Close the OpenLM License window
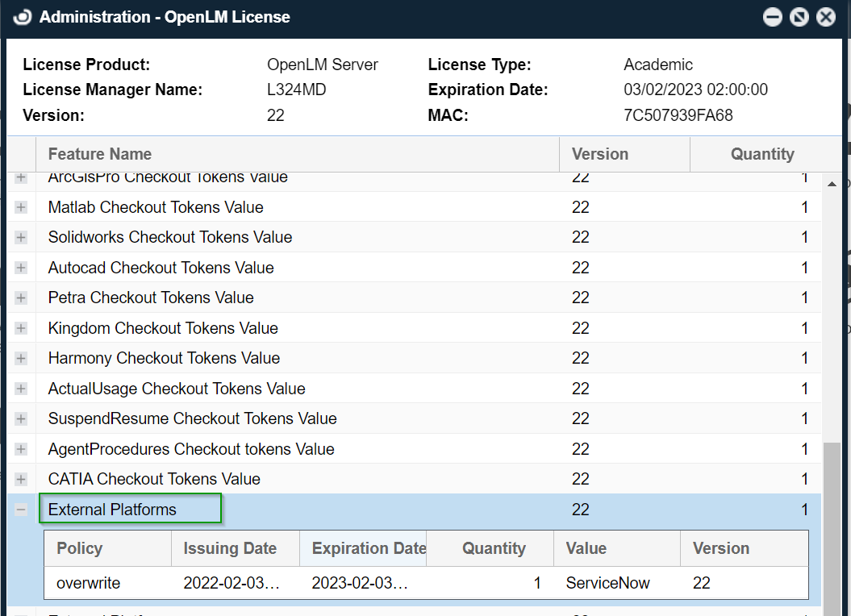The height and width of the screenshot is (616, 851). pos(826,17)
